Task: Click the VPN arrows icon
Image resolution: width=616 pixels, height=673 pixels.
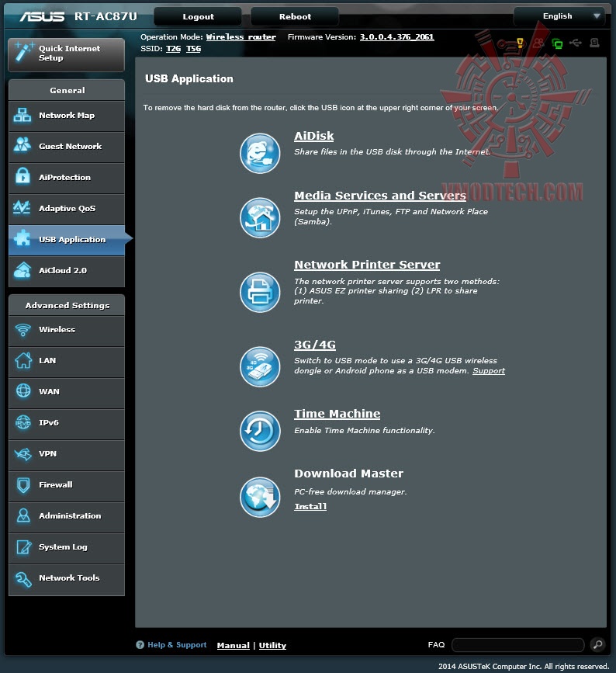Action: tap(23, 453)
